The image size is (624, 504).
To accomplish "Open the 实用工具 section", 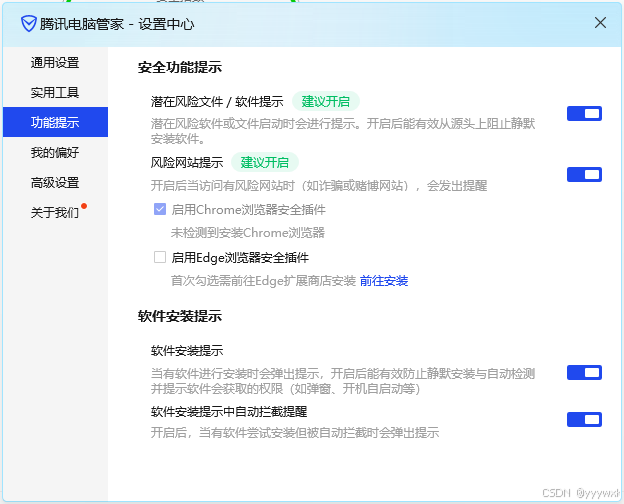I will coord(55,92).
